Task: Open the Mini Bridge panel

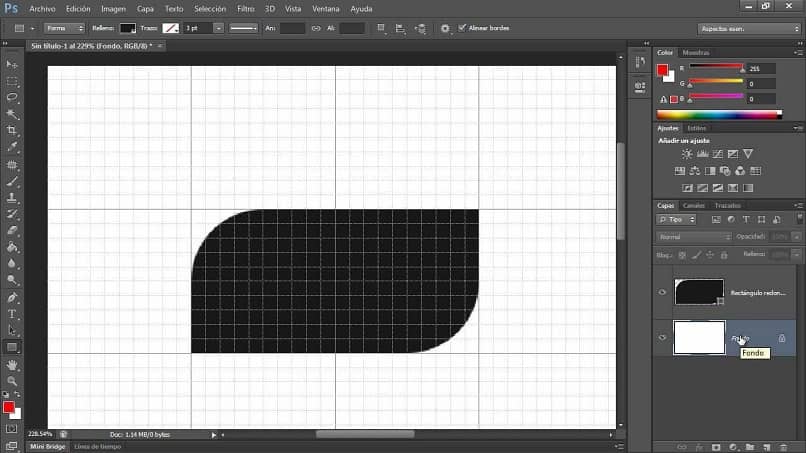Action: click(48, 446)
